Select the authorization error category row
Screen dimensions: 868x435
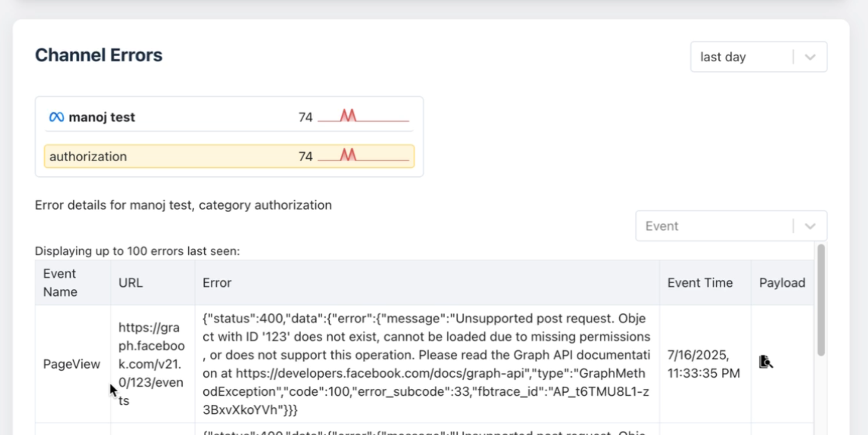coord(173,156)
